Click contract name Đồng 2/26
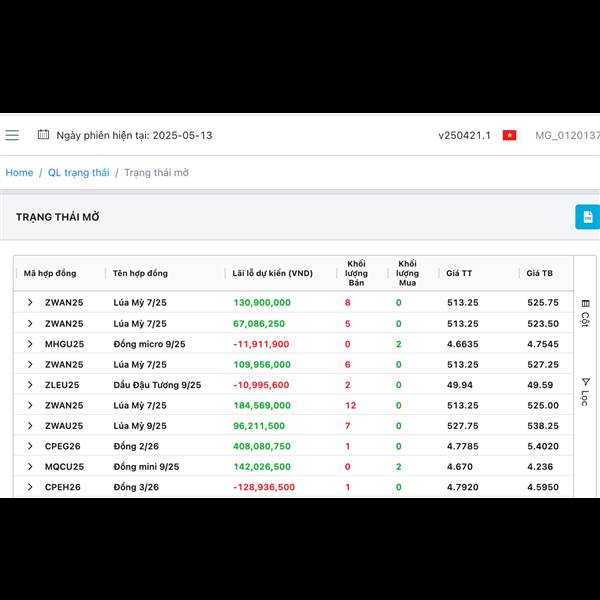The width and height of the screenshot is (600, 600). click(136, 446)
